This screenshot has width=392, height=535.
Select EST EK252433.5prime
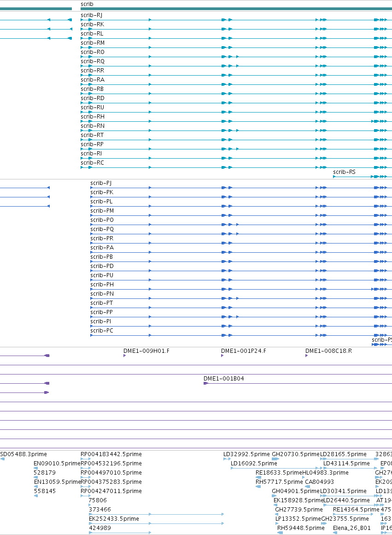pos(114,518)
